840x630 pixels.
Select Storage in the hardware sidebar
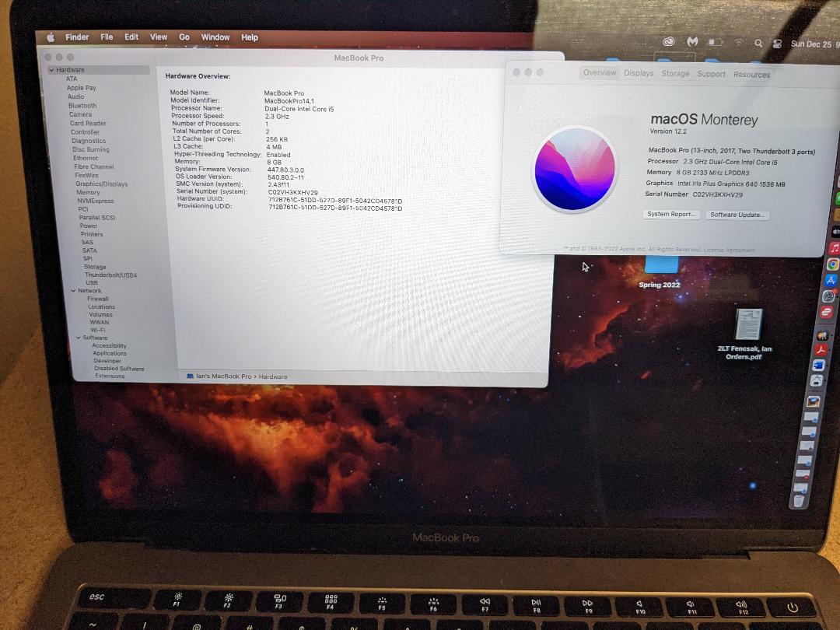point(95,267)
